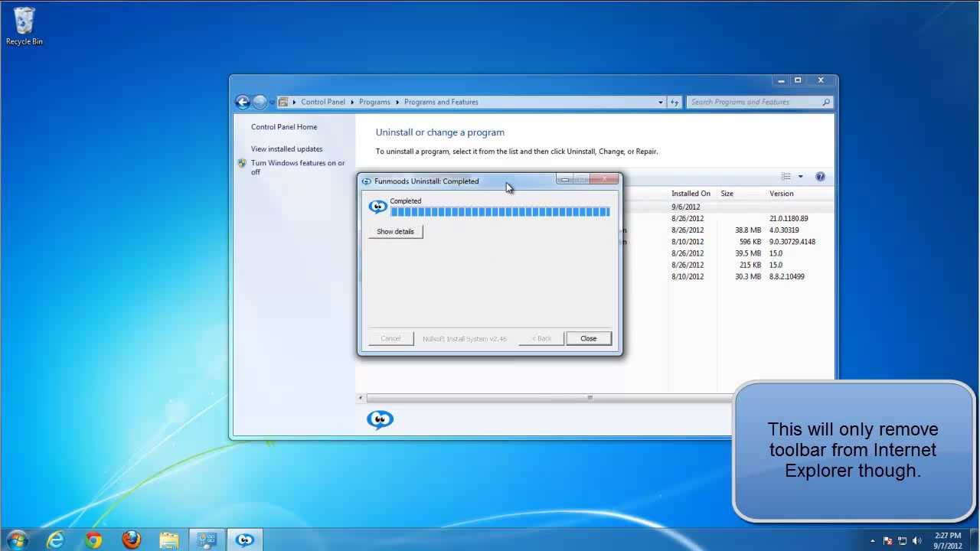Show hidden system tray icons
Viewport: 980px width, 551px height.
point(873,540)
